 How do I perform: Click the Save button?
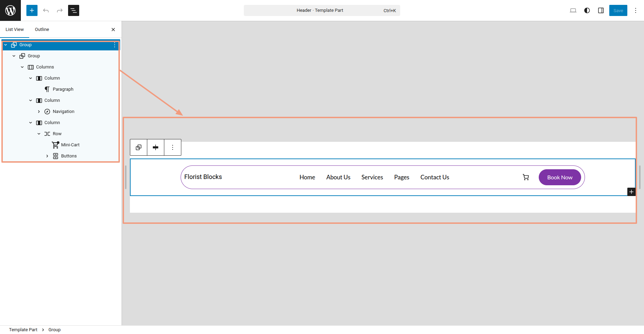[x=618, y=10]
